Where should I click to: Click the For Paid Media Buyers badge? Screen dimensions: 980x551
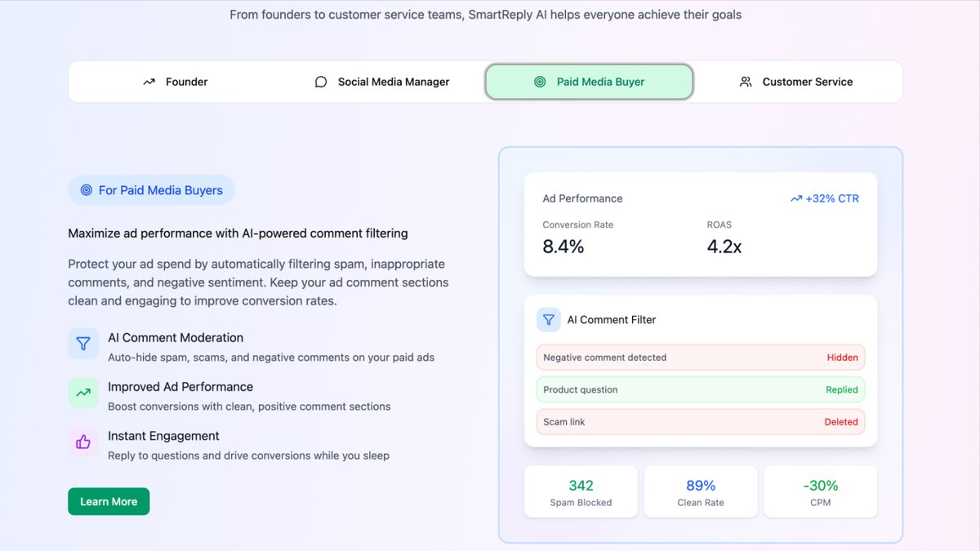point(151,190)
